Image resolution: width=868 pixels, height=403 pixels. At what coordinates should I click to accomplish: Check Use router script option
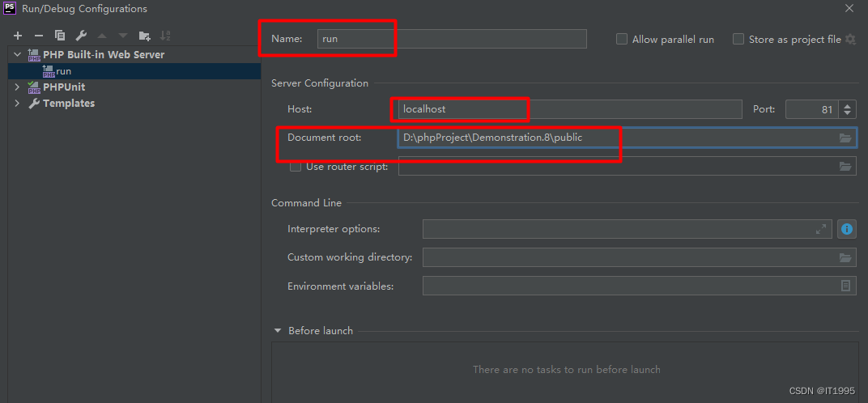point(296,166)
